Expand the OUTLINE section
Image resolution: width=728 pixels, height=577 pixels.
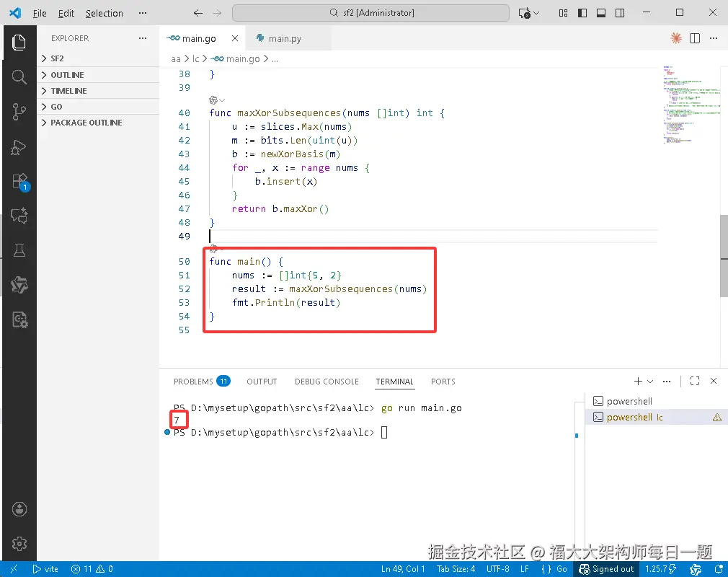99,75
